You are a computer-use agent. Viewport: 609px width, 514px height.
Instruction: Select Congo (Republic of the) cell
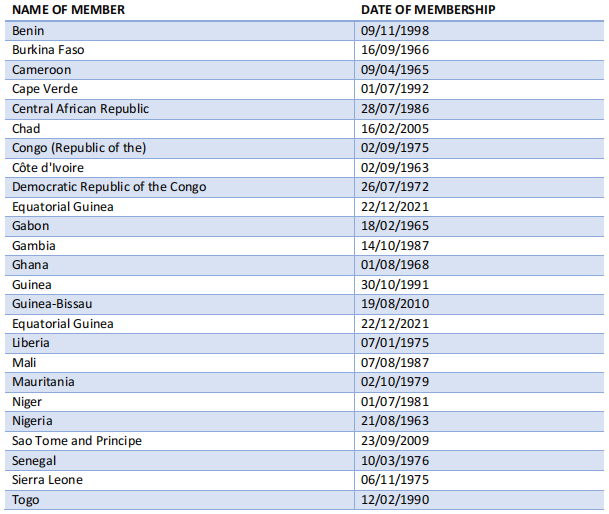click(179, 148)
